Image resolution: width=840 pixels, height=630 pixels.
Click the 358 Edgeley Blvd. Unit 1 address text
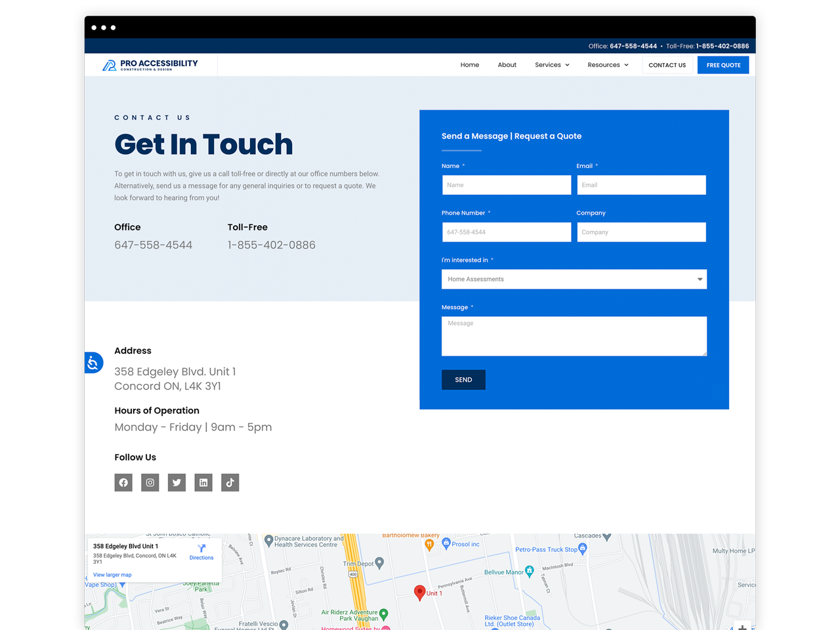175,371
